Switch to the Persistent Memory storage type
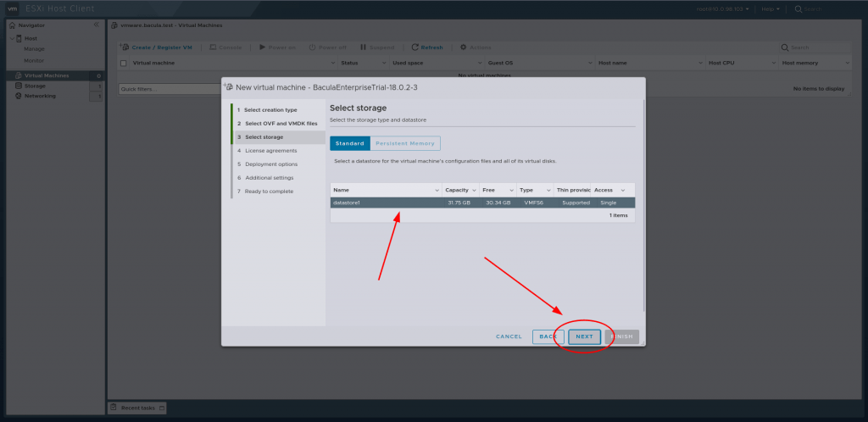868x422 pixels. (x=405, y=143)
